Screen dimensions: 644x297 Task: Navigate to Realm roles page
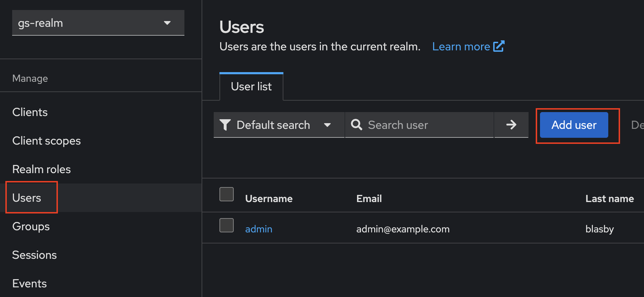(41, 170)
